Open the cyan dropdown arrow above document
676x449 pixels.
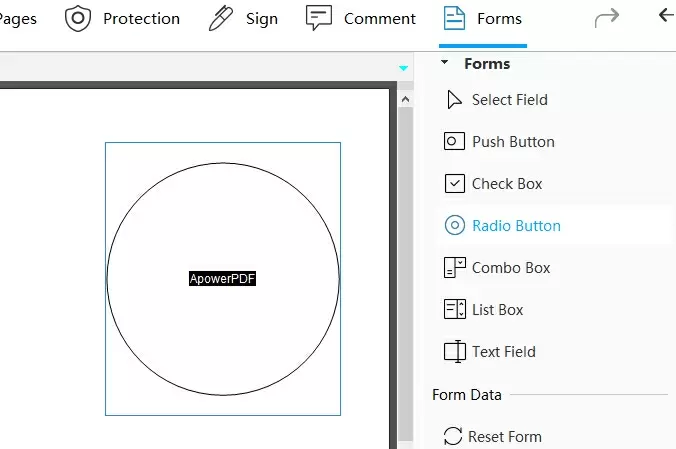(x=403, y=68)
